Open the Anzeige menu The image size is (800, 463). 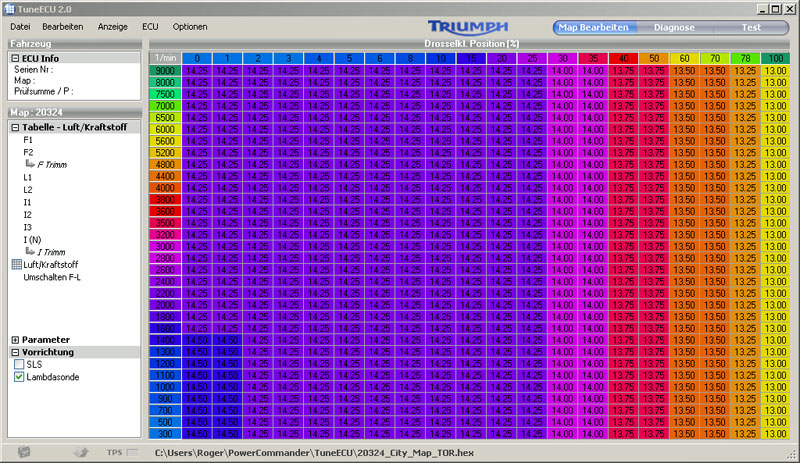click(113, 27)
